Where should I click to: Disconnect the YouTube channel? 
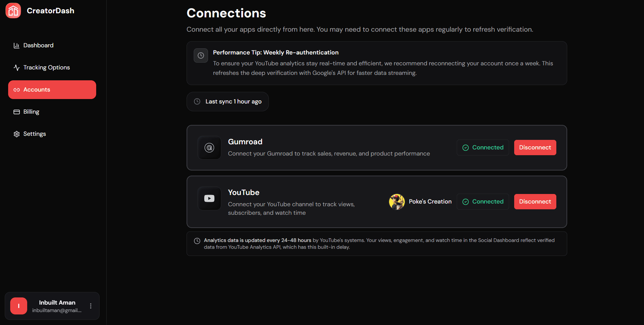(535, 202)
